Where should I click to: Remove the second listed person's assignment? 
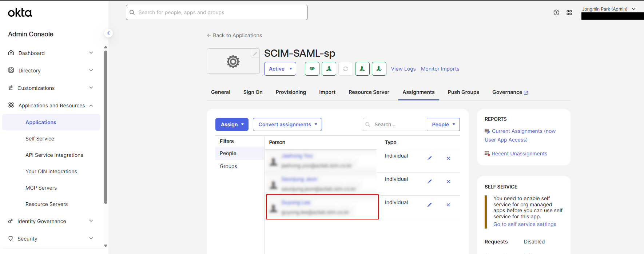448,182
